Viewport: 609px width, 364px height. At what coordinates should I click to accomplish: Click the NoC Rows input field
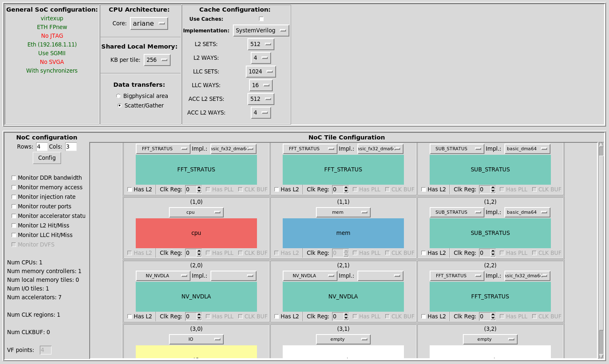tap(41, 147)
